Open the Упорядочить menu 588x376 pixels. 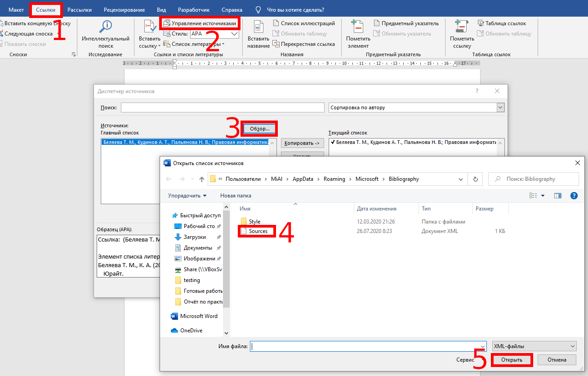tap(187, 196)
